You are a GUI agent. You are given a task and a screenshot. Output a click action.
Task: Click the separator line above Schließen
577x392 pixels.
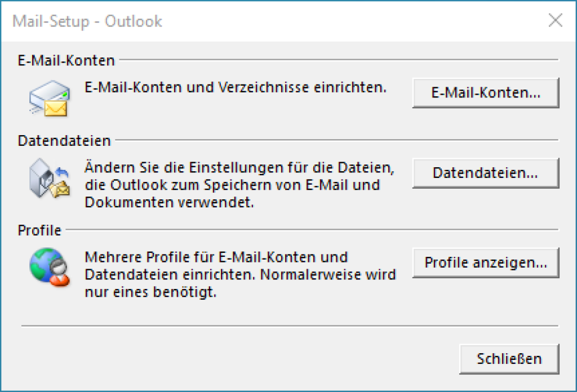[x=290, y=326]
